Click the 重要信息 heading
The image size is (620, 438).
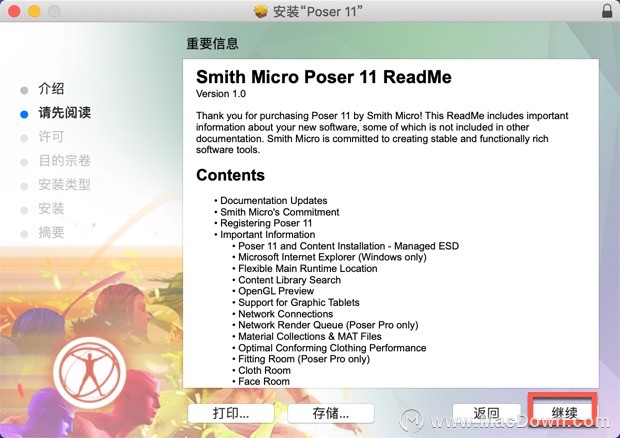[212, 43]
